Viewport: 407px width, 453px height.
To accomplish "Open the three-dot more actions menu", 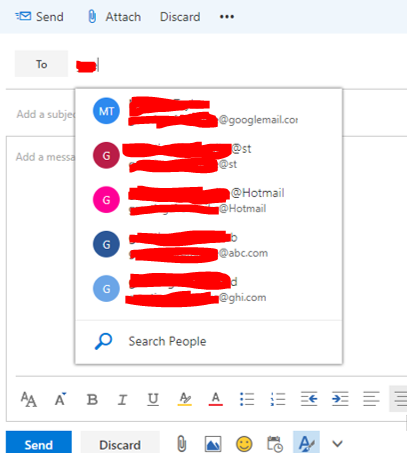I will (227, 17).
